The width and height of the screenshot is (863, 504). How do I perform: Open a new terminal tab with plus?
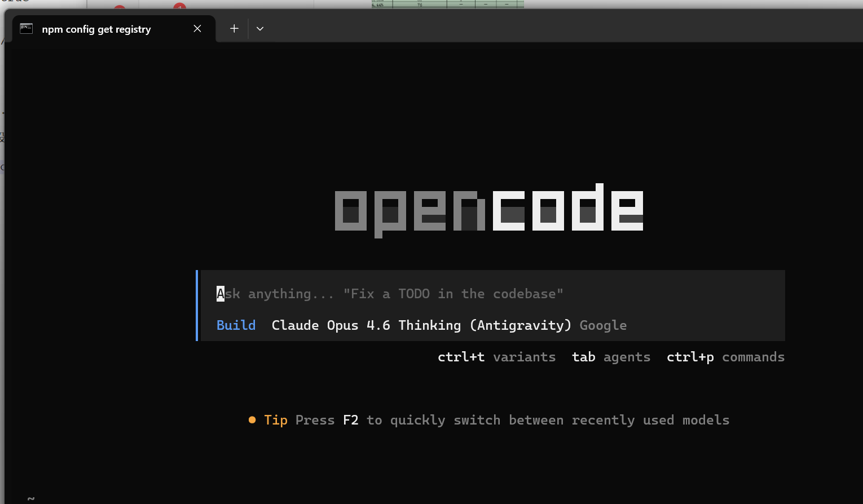click(x=234, y=29)
